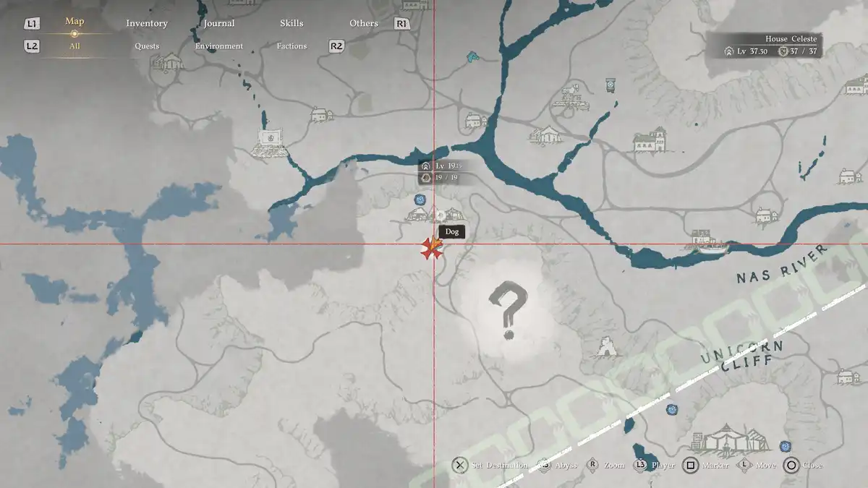Click the R2 next-filter button
The height and width of the screenshot is (488, 868).
[336, 46]
